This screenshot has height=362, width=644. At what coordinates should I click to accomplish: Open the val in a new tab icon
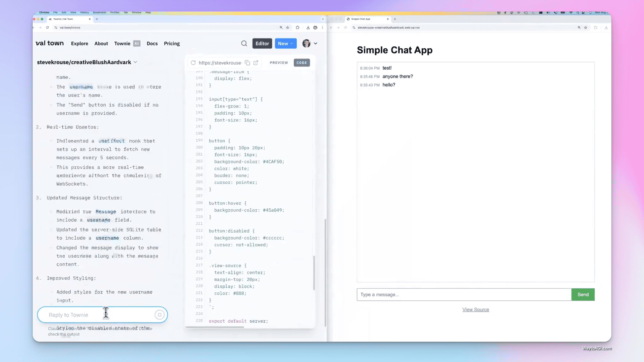[256, 63]
